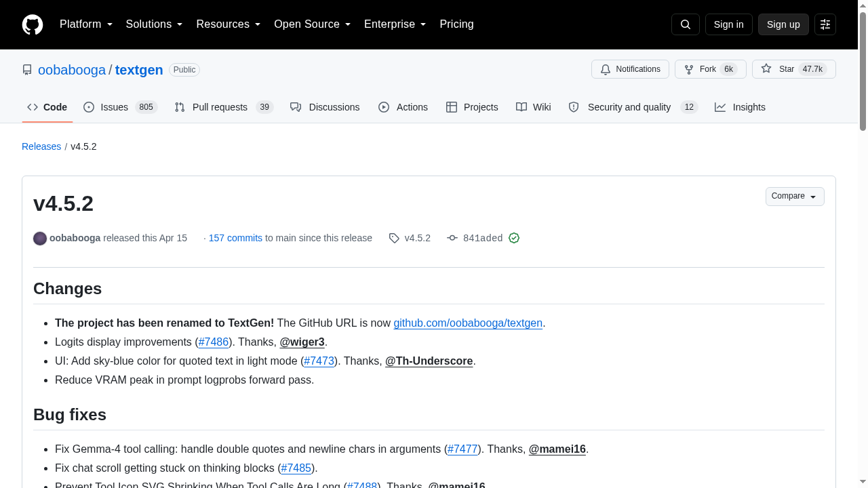The image size is (868, 488).
Task: Click the Issues count 805 badge
Action: click(x=146, y=107)
